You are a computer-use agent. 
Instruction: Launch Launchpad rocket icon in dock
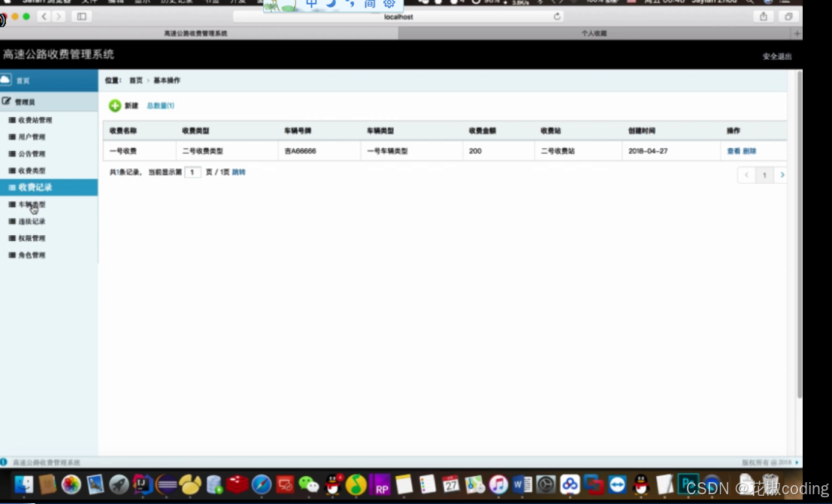[x=119, y=484]
